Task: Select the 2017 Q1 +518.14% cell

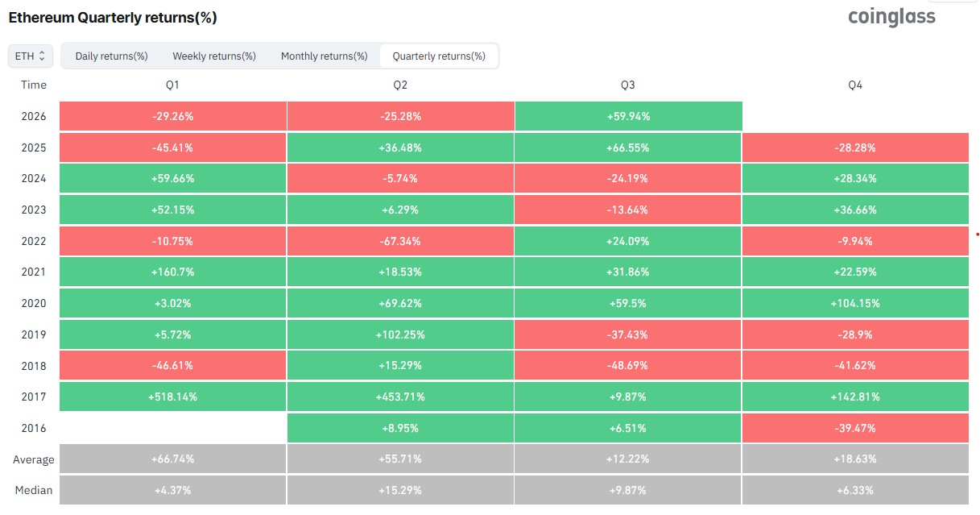Action: point(173,397)
